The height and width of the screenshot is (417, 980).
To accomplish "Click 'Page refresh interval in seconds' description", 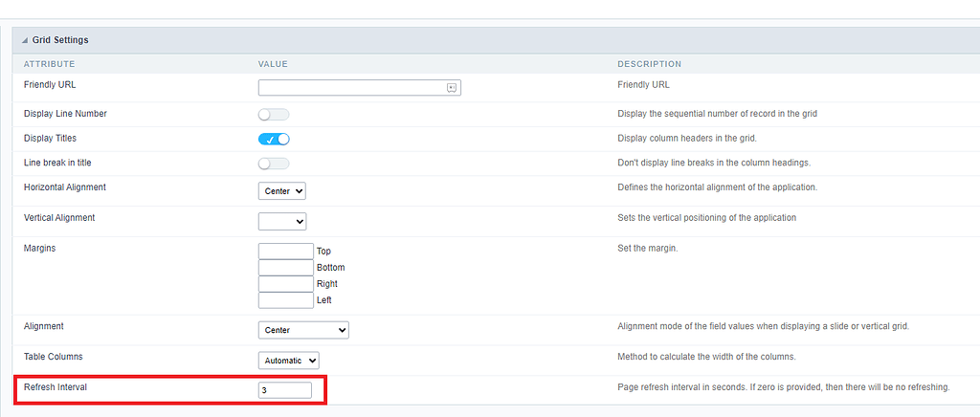I will point(784,387).
